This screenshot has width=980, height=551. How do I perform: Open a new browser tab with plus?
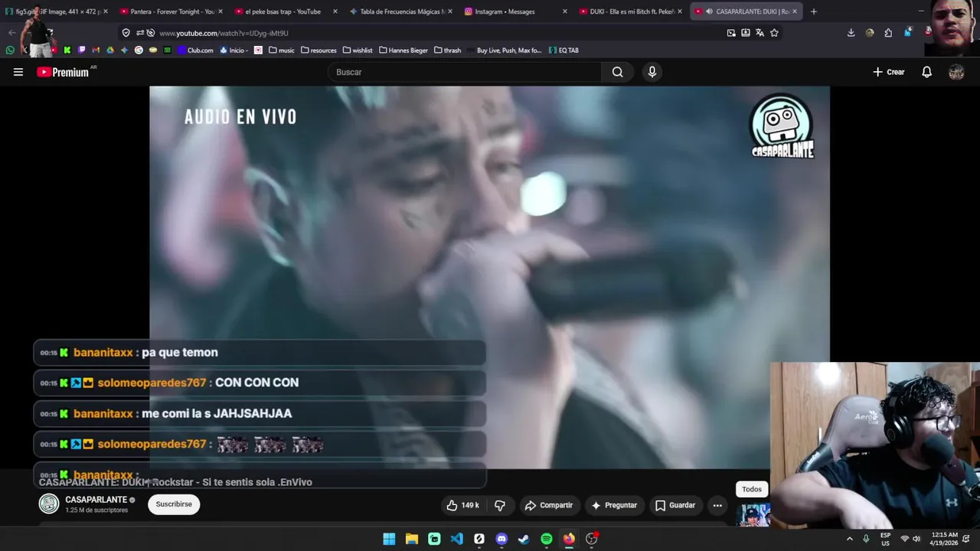tap(813, 11)
